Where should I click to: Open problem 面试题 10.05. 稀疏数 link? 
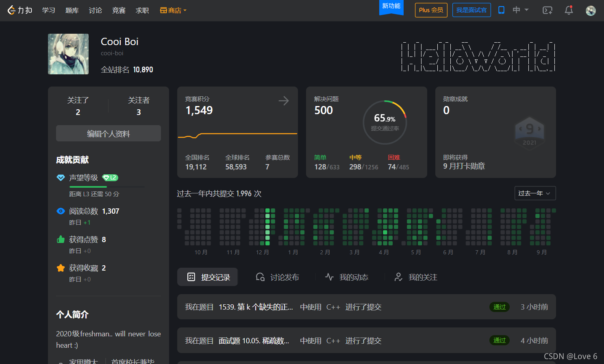254,341
